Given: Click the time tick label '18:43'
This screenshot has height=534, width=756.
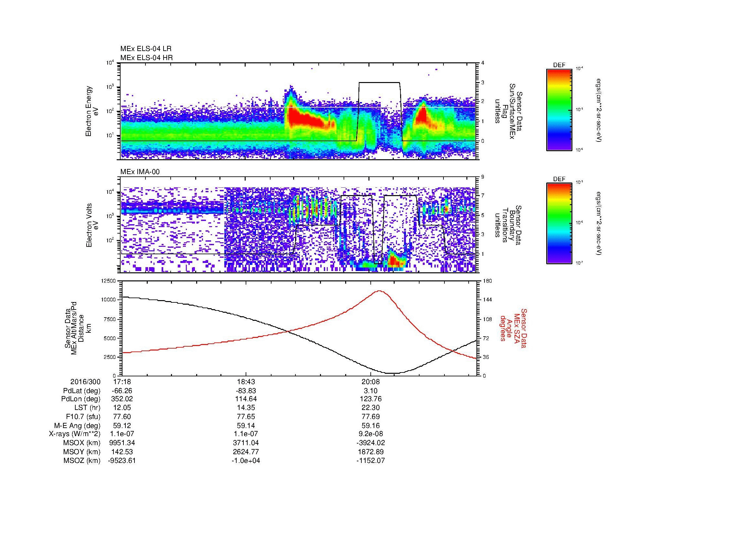Looking at the screenshot, I should 246,382.
